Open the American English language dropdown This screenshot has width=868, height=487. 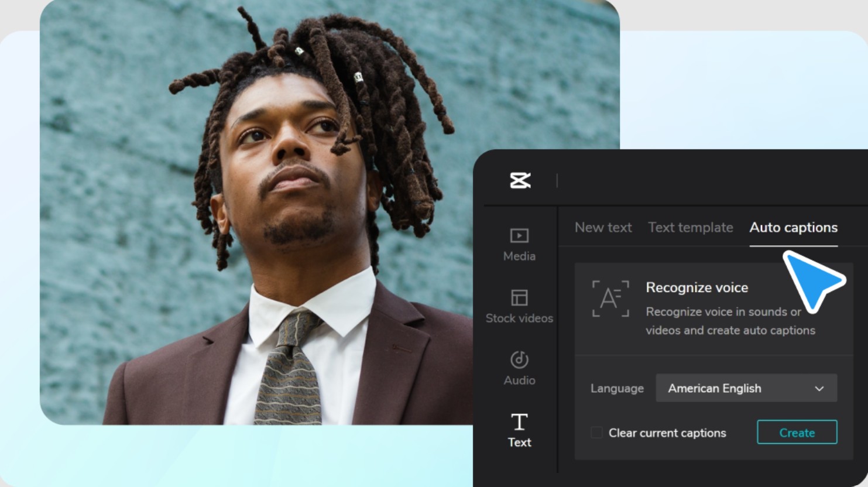tap(746, 388)
